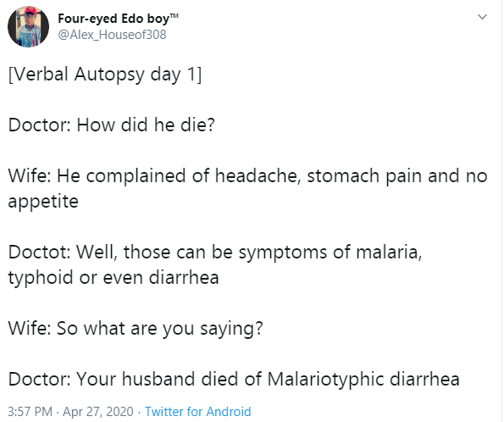The width and height of the screenshot is (504, 422).
Task: Select the text "typhoid or even diarrhea"
Action: pyautogui.click(x=114, y=278)
